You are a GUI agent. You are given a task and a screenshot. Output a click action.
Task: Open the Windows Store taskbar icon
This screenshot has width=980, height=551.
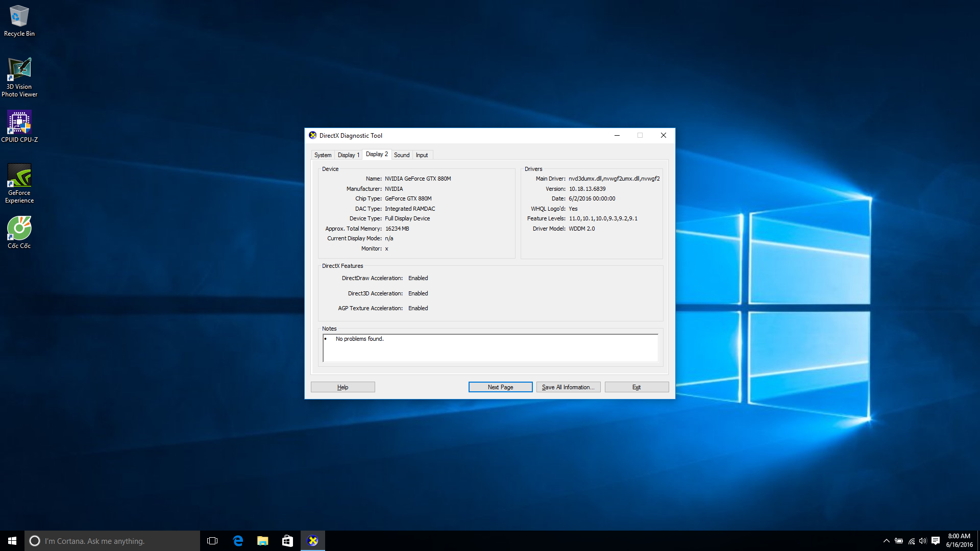pyautogui.click(x=287, y=541)
